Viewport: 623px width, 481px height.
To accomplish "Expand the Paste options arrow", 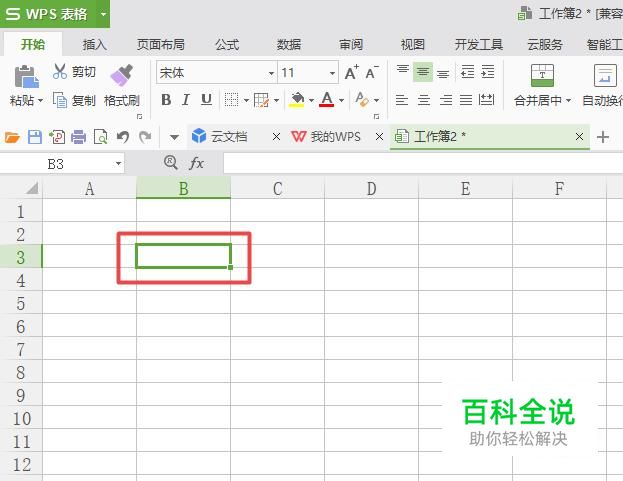I will tap(40, 100).
